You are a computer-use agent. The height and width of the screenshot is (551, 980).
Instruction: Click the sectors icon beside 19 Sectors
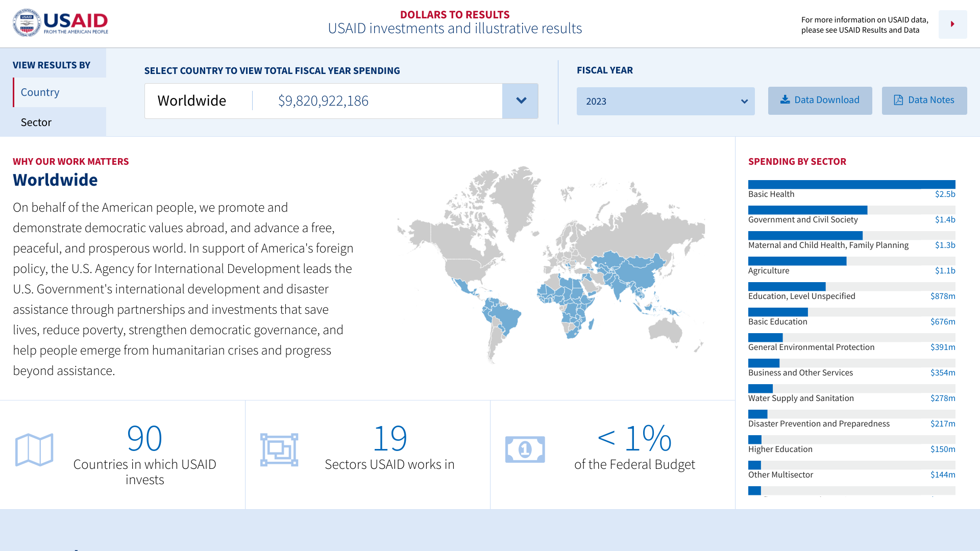(x=279, y=450)
